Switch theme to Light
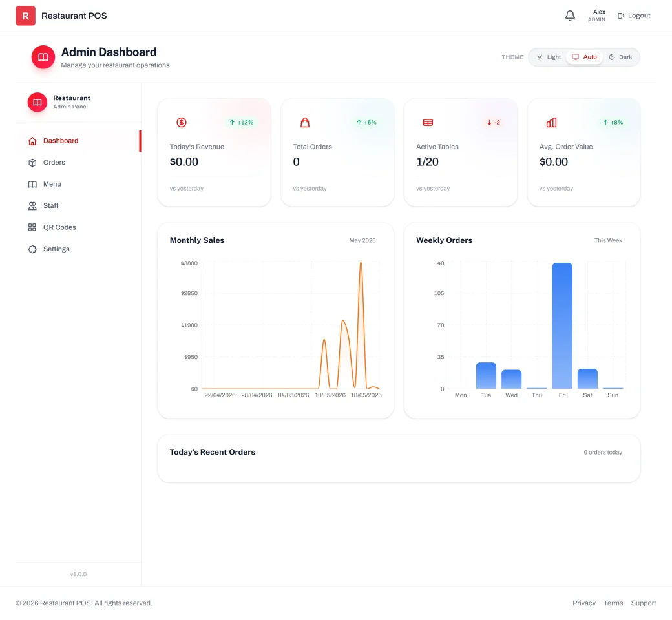Screen dimensions: 672x620 (x=548, y=57)
